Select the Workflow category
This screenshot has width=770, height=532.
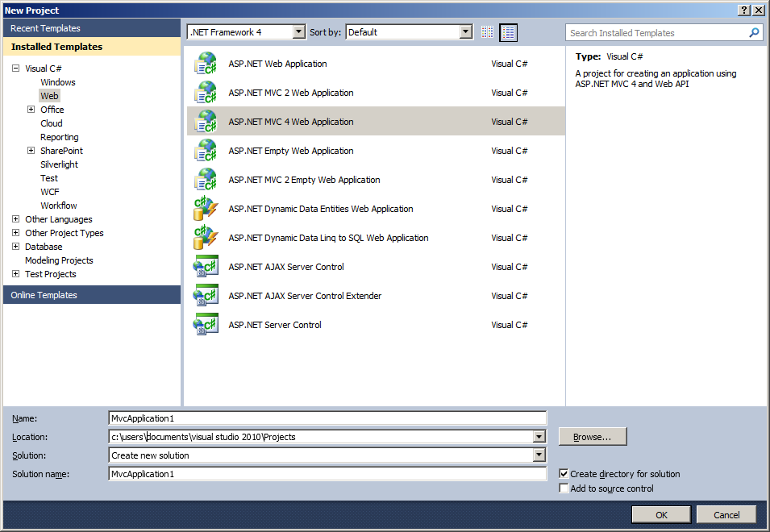(x=59, y=206)
